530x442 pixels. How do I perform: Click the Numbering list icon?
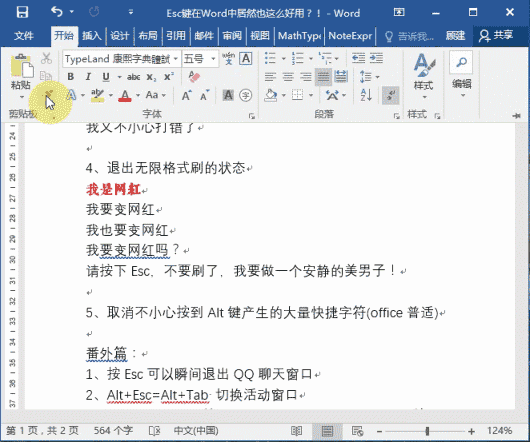coord(298,58)
